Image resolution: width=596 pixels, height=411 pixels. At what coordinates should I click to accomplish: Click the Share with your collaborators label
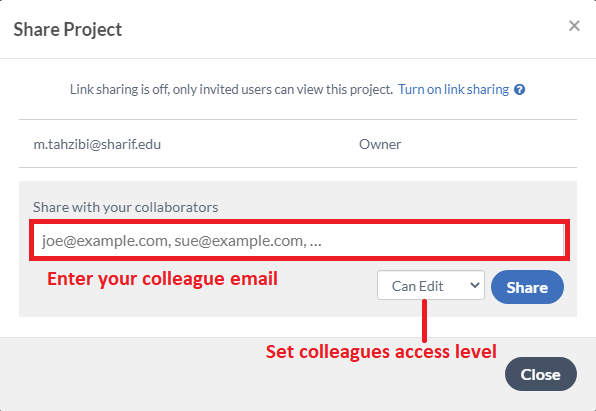pos(125,207)
